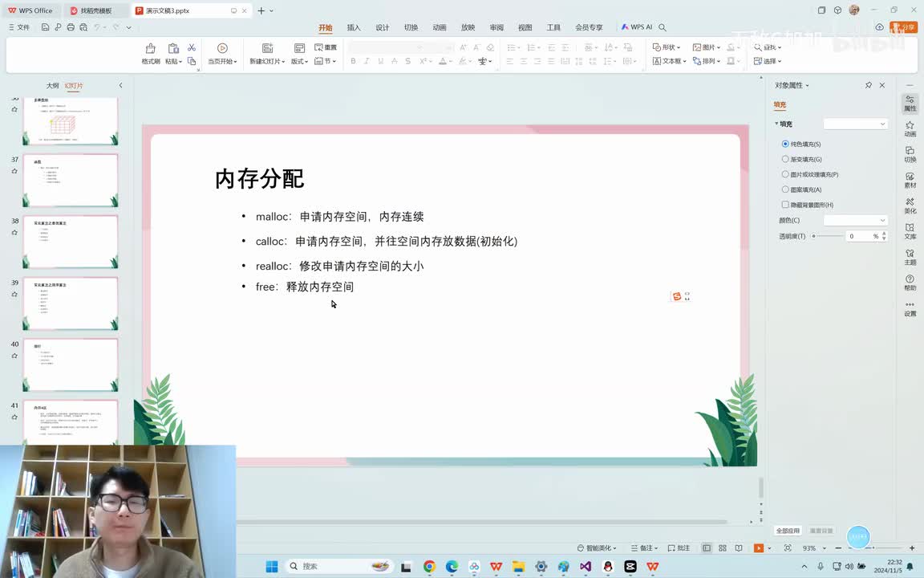924x578 pixels.
Task: Click the Notes (备注) button in status bar
Action: pos(644,548)
